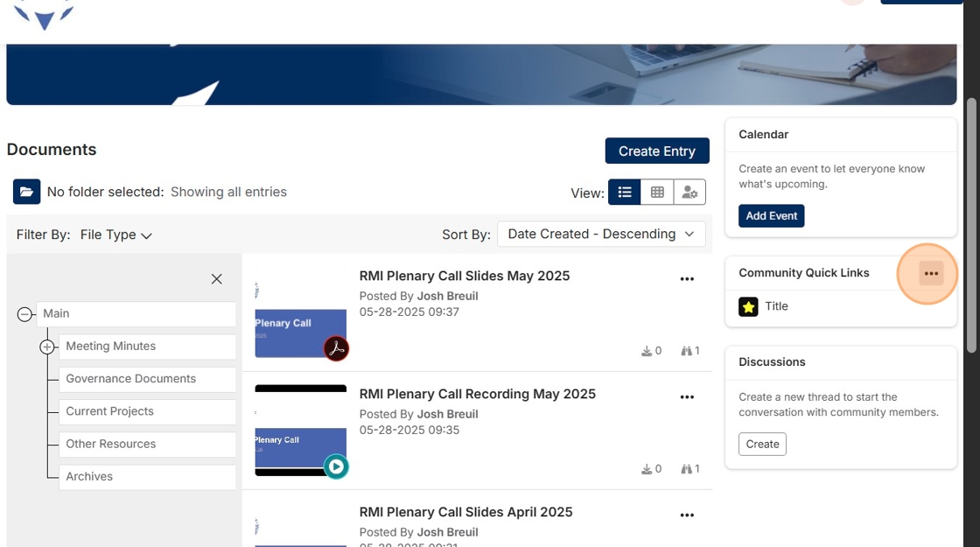This screenshot has width=980, height=547.
Task: Select the Current Projects folder
Action: (147, 411)
